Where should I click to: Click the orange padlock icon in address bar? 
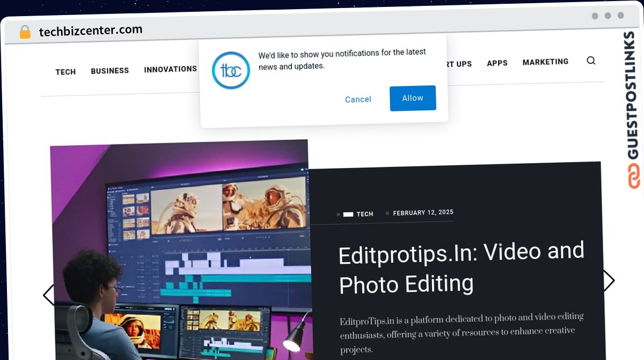[x=25, y=32]
